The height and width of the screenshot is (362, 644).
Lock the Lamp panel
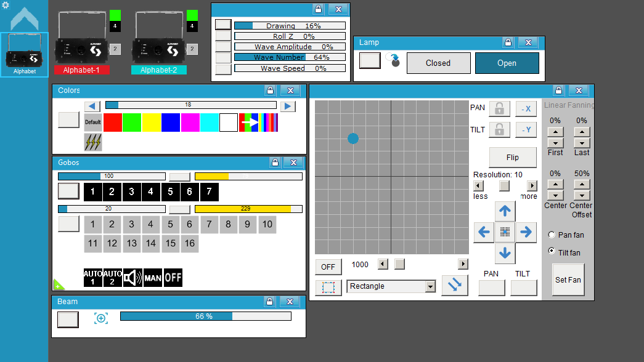508,42
